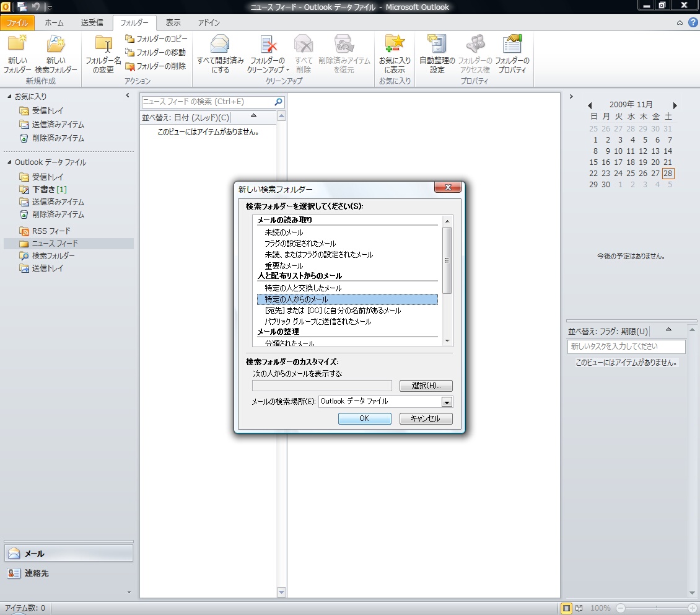
Task: Click the dialog list scroll-up arrow
Action: tap(447, 221)
